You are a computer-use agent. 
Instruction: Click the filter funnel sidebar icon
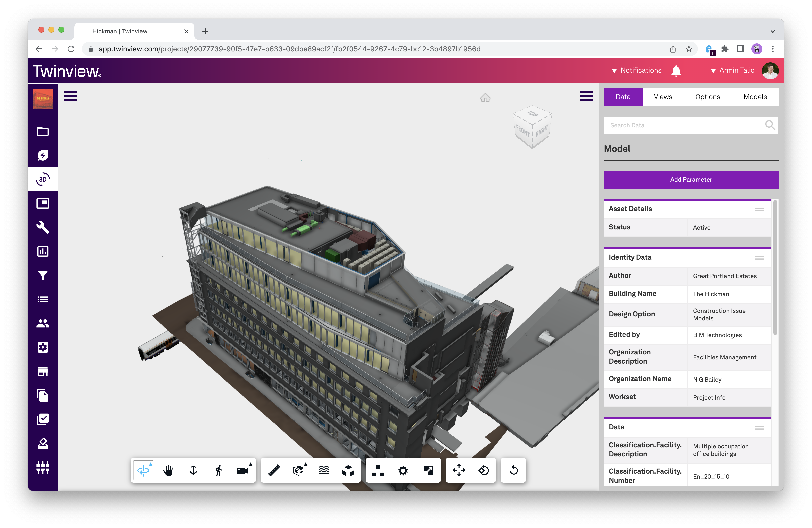43,275
